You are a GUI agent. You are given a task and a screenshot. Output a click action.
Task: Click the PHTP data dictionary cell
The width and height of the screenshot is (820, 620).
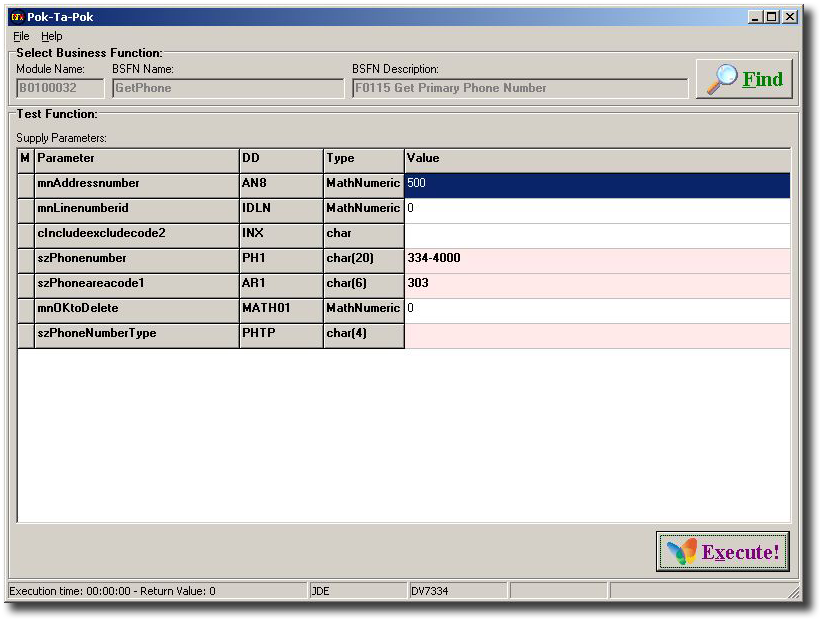coord(281,336)
